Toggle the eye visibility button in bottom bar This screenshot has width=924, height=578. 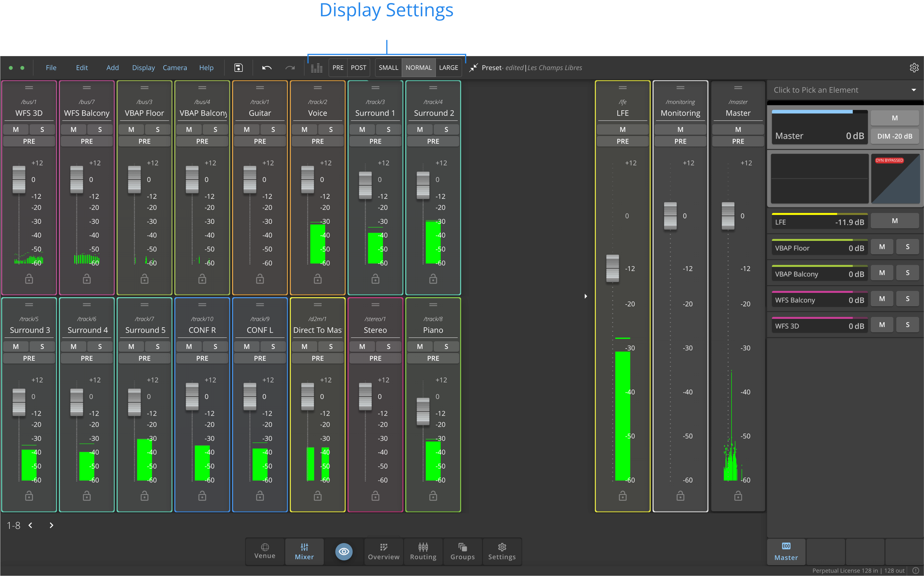tap(344, 551)
